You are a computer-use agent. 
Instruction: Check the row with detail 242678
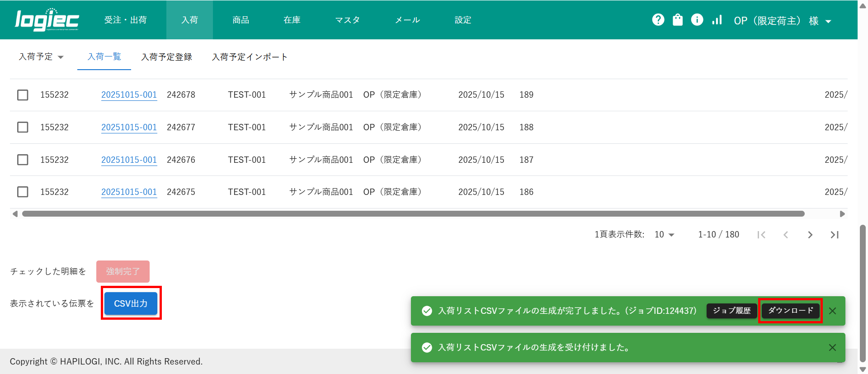pos(23,95)
